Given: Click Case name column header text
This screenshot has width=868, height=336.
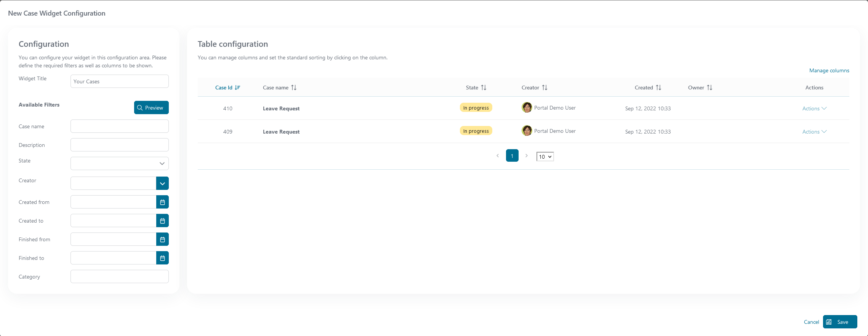Looking at the screenshot, I should (275, 88).
